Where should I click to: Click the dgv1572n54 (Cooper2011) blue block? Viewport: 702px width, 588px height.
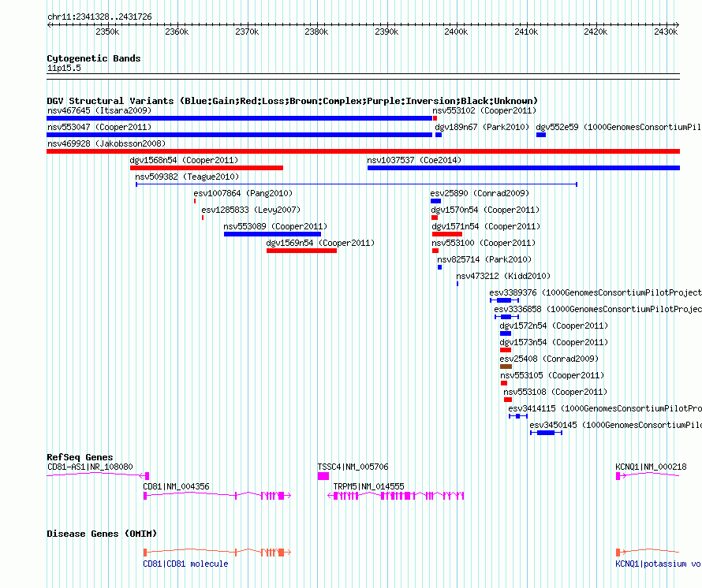tap(506, 333)
